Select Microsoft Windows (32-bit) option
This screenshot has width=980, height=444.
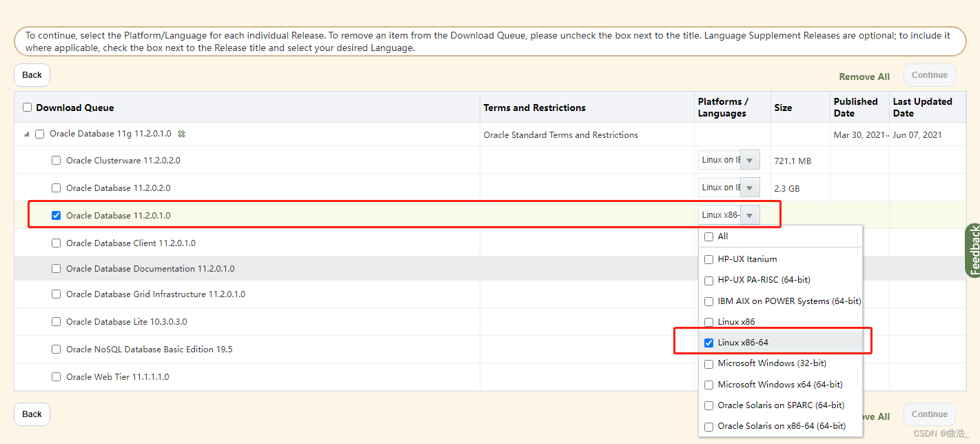tap(708, 363)
